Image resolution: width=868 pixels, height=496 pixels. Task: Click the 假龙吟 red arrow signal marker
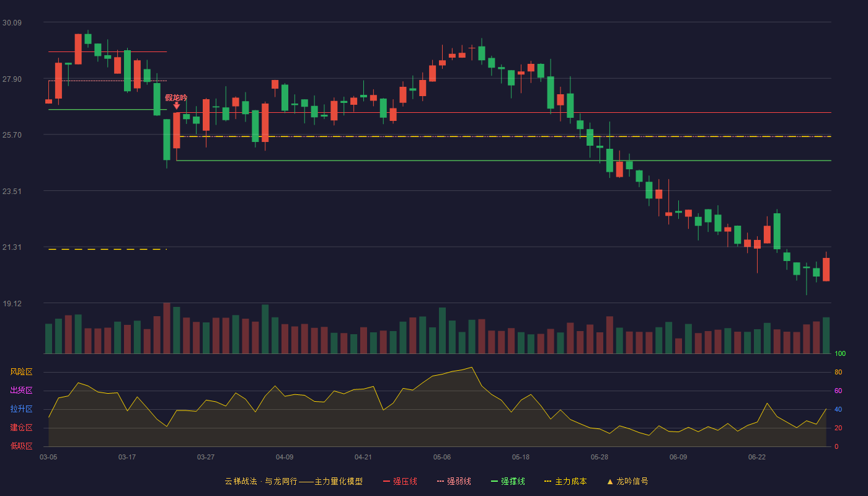pyautogui.click(x=177, y=106)
